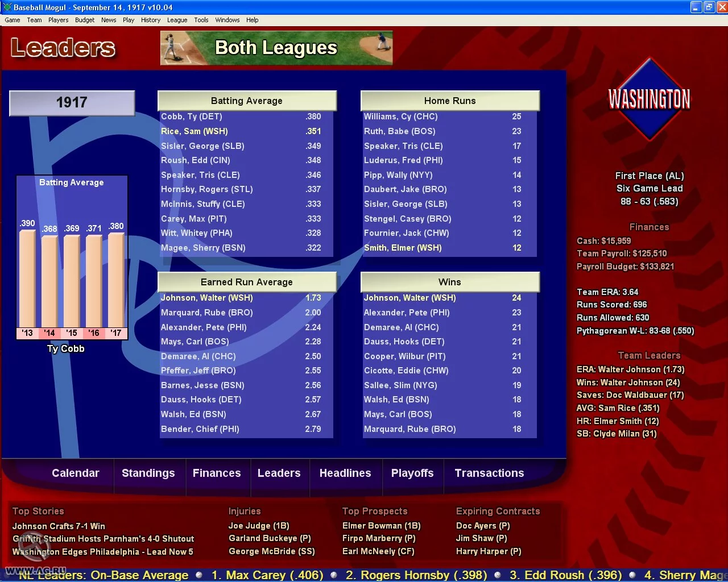Click team leader ERA: Walter Johnson (1.73)

coord(631,369)
